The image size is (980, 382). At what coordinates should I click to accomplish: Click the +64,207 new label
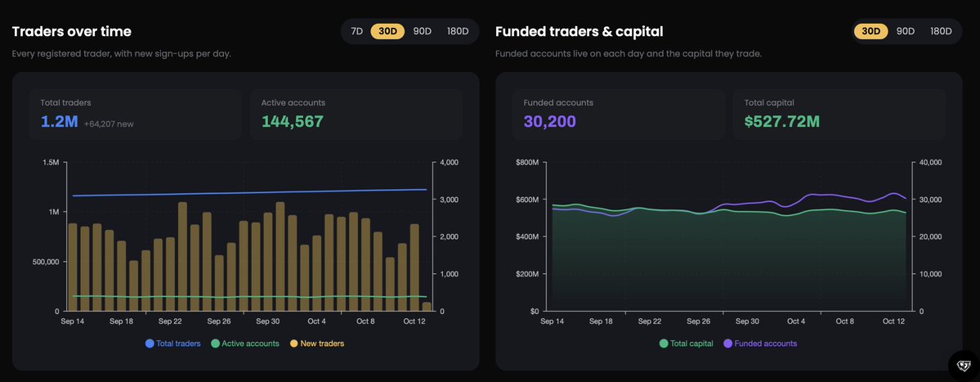pos(109,124)
